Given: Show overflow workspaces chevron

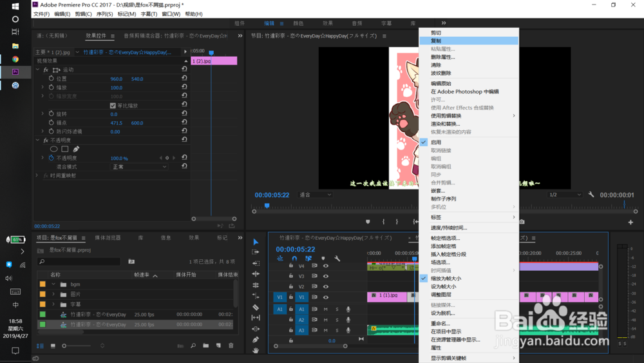Looking at the screenshot, I should click(444, 23).
